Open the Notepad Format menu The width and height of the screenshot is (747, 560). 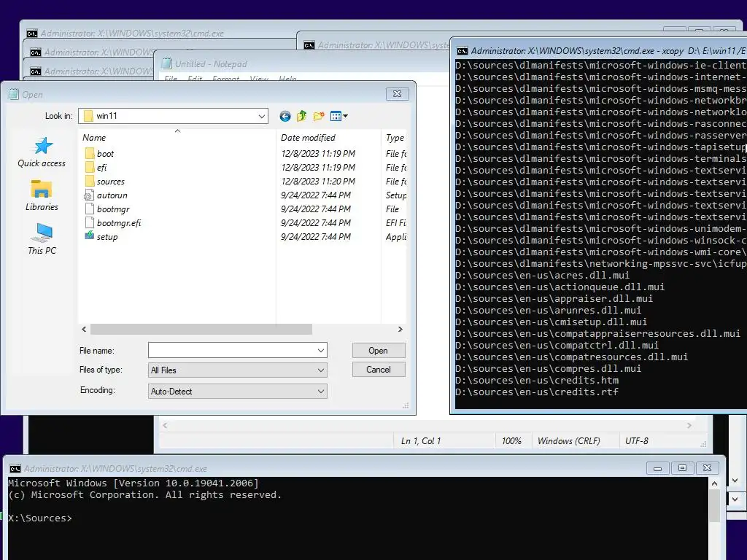point(226,79)
